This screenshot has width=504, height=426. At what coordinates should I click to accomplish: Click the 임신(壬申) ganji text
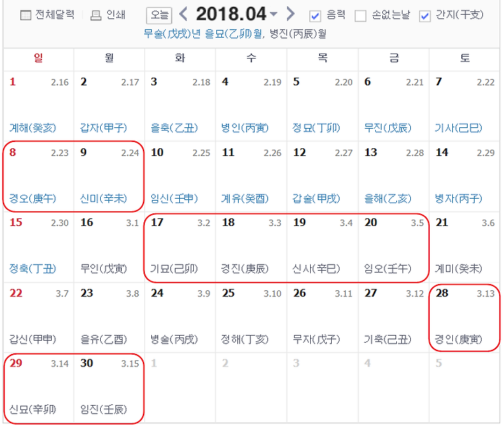click(x=174, y=199)
